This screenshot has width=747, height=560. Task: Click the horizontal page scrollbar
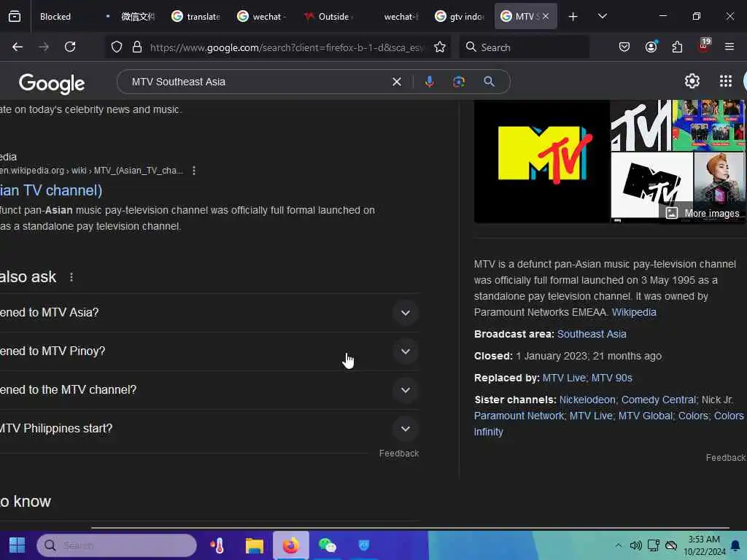point(410,528)
